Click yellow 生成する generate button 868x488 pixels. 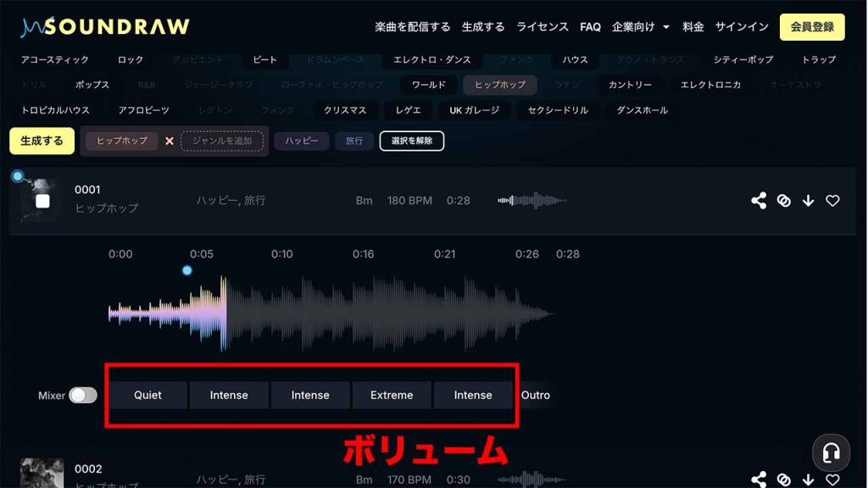(42, 141)
